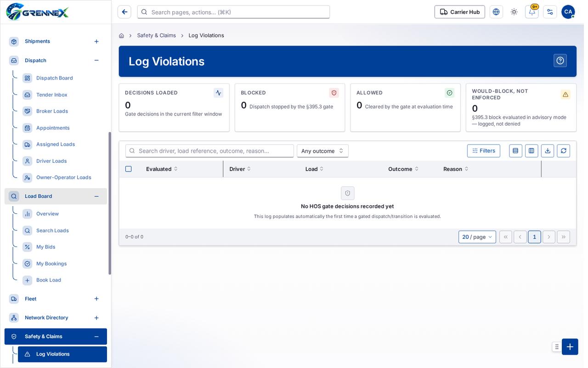Refresh the violations table

click(564, 151)
